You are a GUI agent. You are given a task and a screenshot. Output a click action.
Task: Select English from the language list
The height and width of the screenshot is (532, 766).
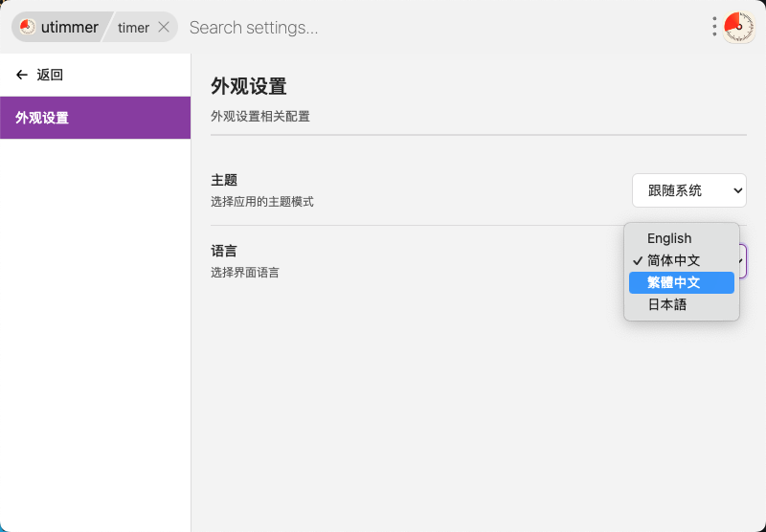pos(669,238)
